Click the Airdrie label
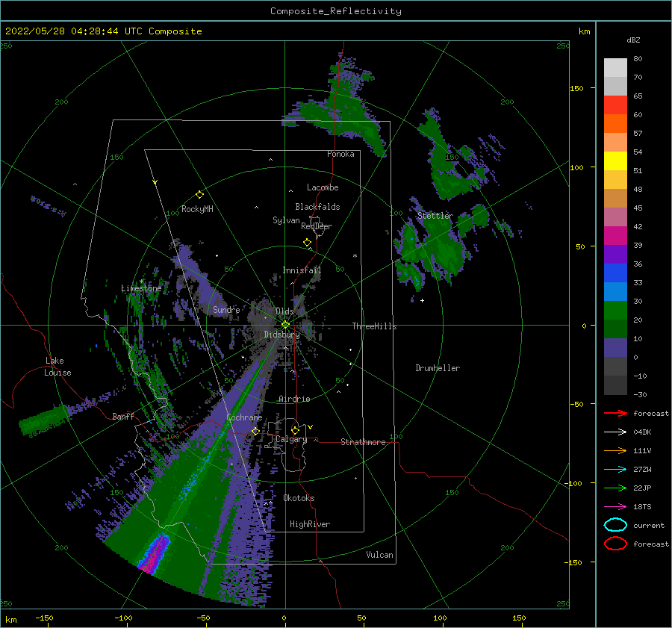The image size is (672, 628). pos(294,399)
